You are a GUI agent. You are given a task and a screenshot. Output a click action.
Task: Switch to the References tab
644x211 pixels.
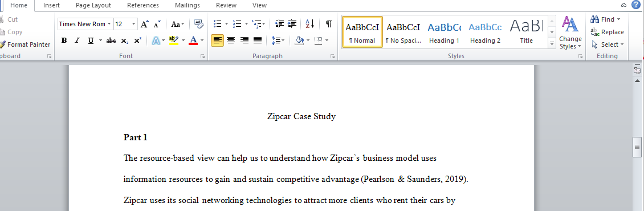pos(143,5)
